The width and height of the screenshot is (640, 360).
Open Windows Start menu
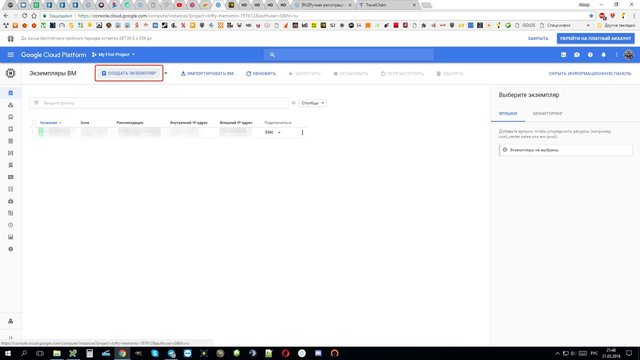click(8, 353)
